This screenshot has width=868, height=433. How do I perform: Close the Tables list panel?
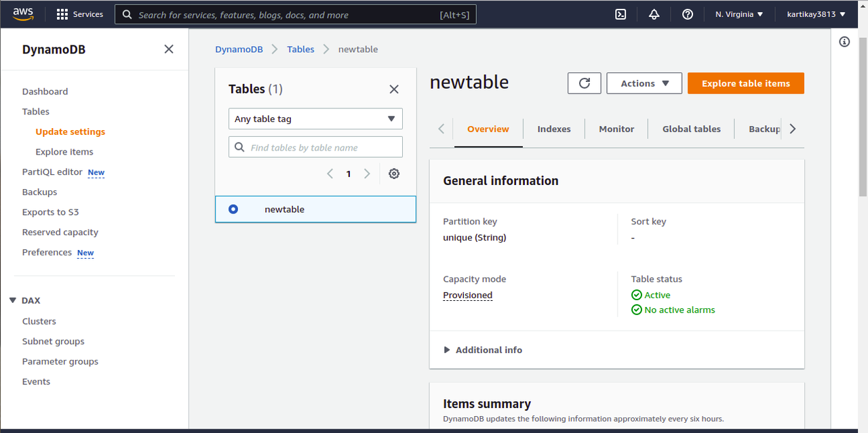(394, 89)
